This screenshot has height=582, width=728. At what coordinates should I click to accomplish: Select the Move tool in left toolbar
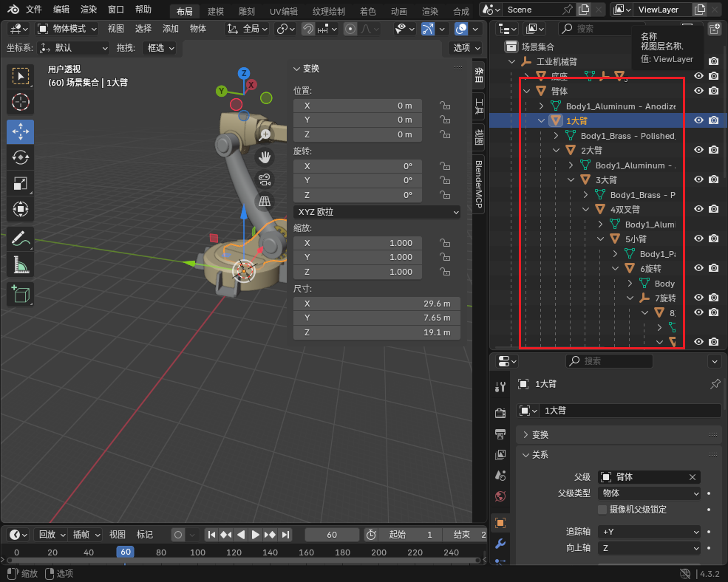21,131
